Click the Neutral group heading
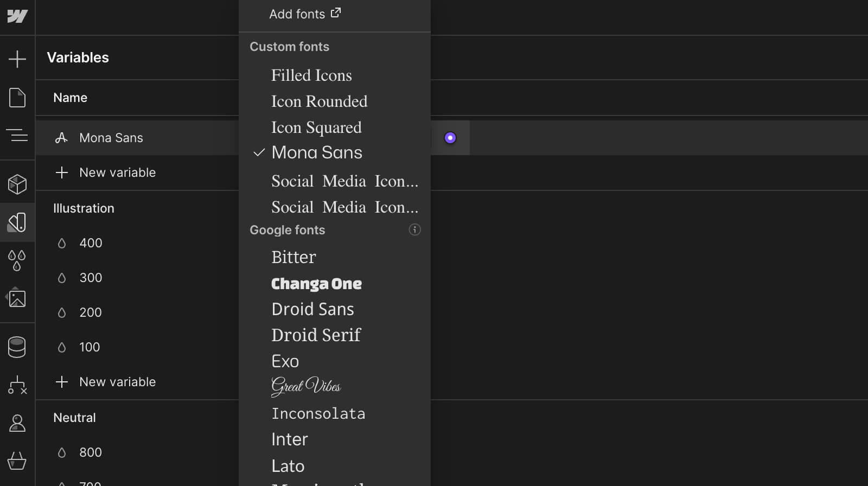Viewport: 868px width, 486px height. click(74, 418)
